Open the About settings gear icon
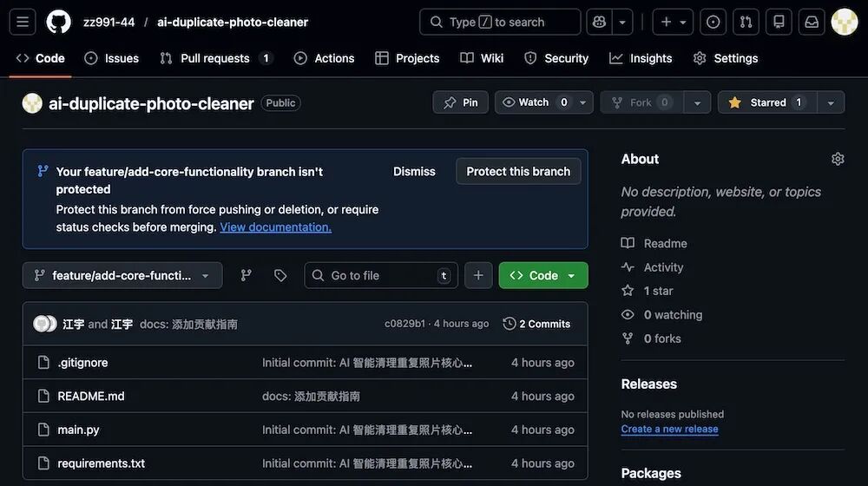The image size is (868, 486). pos(838,159)
